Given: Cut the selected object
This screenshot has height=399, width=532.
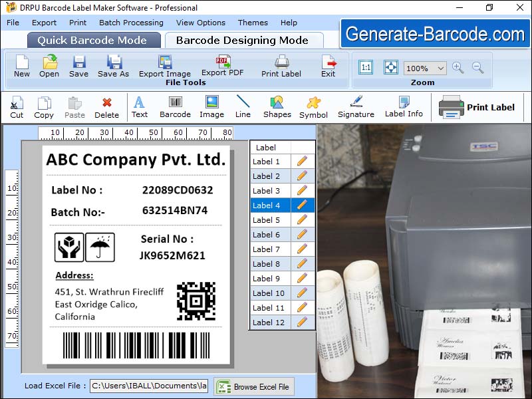Looking at the screenshot, I should [17, 107].
